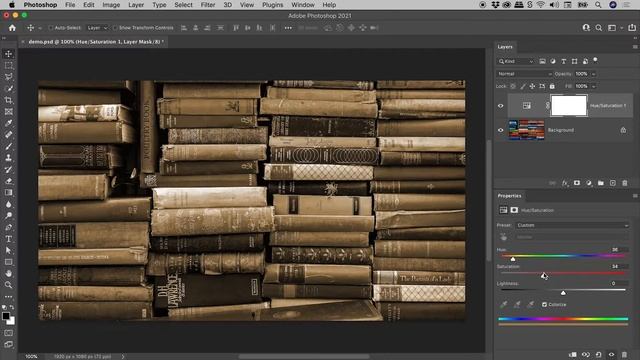Select the demo.psd document tab
The width and height of the screenshot is (640, 360).
[96, 42]
